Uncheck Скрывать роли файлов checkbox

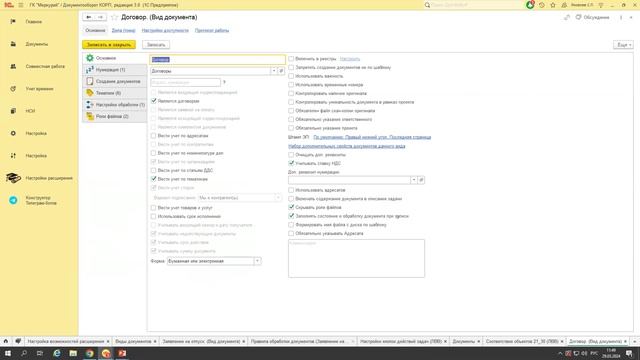(291, 207)
